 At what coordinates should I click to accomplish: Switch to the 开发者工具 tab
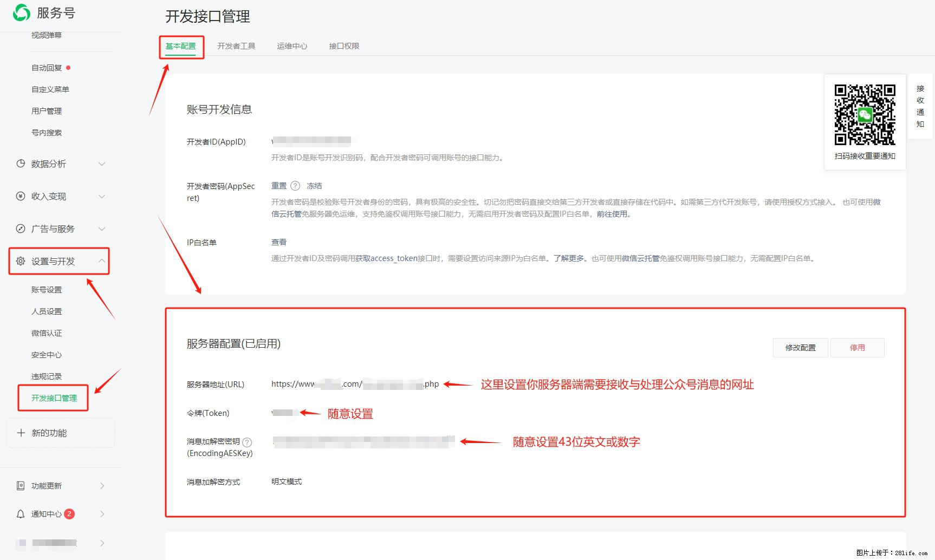pyautogui.click(x=236, y=45)
